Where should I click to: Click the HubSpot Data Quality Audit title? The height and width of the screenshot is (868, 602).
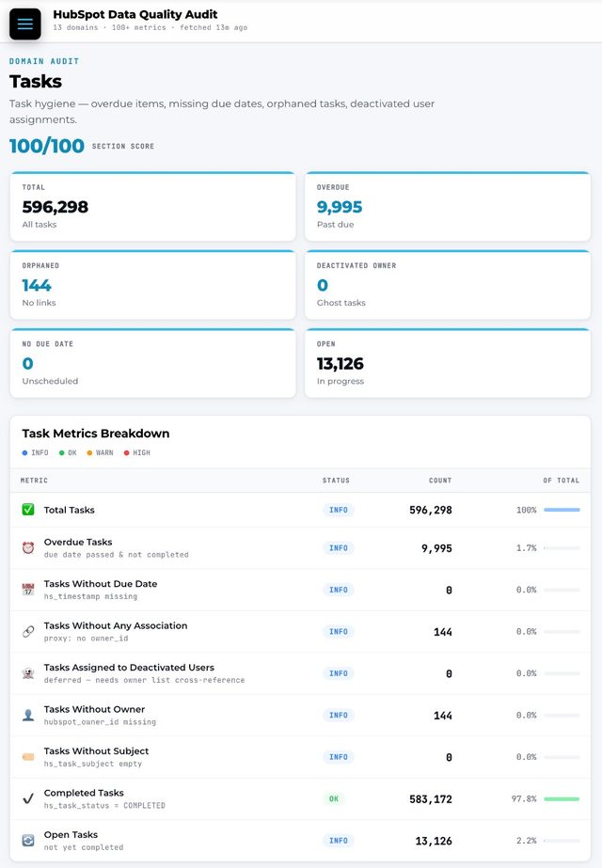(x=135, y=14)
